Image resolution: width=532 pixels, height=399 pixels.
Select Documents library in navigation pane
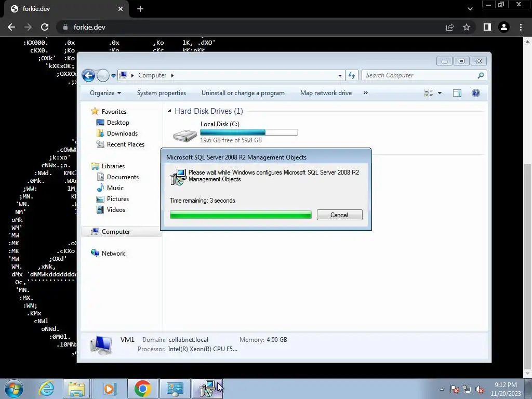pos(123,177)
